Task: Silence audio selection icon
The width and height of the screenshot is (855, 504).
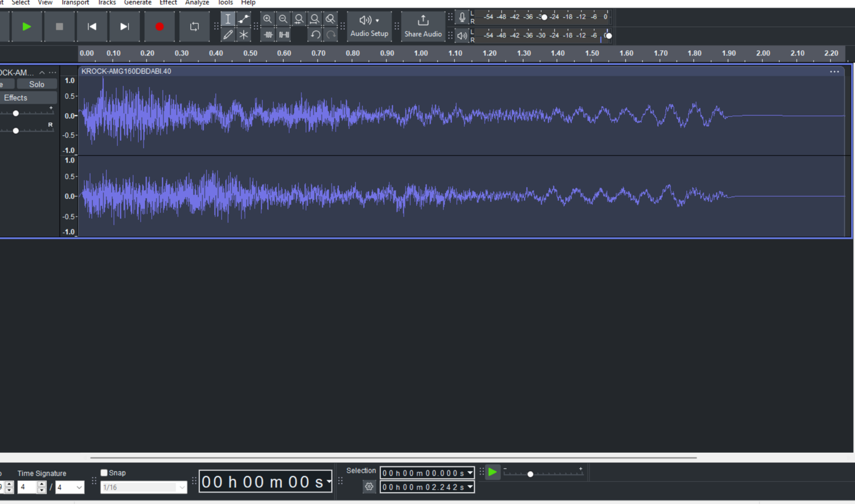Action: tap(284, 35)
